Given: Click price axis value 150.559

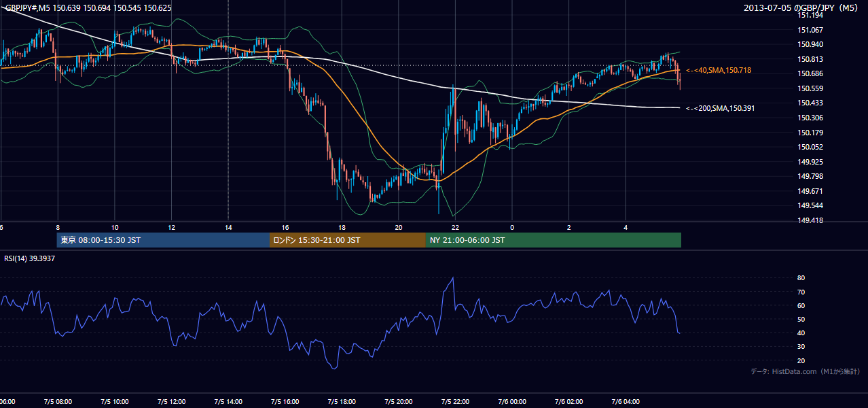Looking at the screenshot, I should (811, 88).
